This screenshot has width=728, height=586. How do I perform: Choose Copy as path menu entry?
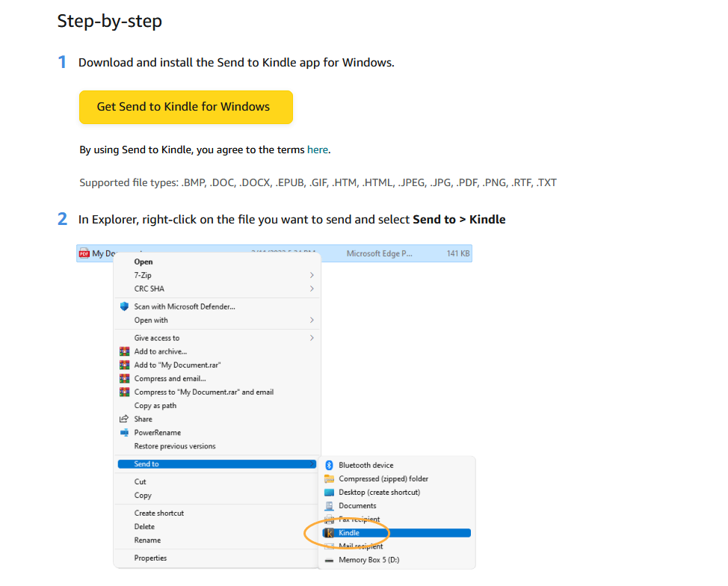pyautogui.click(x=155, y=406)
